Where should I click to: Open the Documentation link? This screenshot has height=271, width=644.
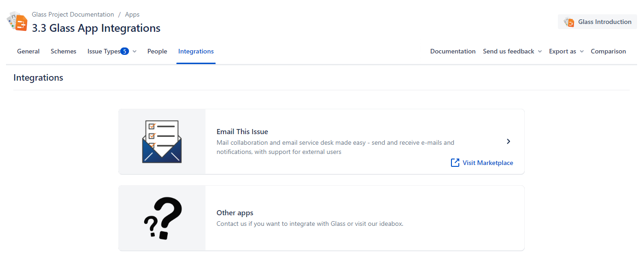(x=452, y=52)
